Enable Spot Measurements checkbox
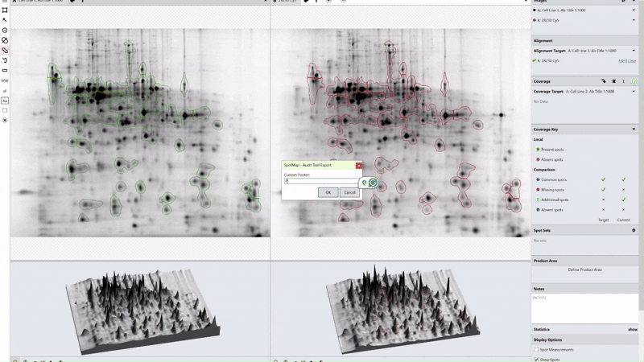Image resolution: width=644 pixels, height=362 pixels. pos(537,350)
